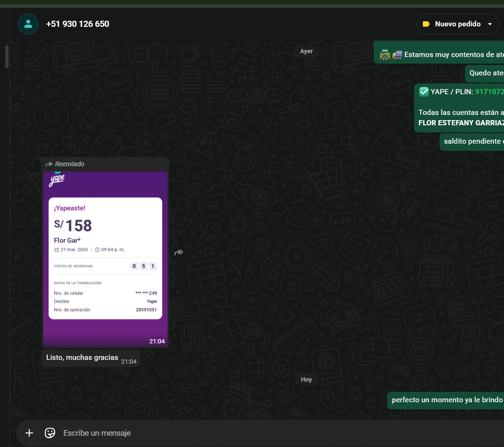Click the green YAPE / PLIN number link
This screenshot has height=447, width=504.
pyautogui.click(x=489, y=92)
